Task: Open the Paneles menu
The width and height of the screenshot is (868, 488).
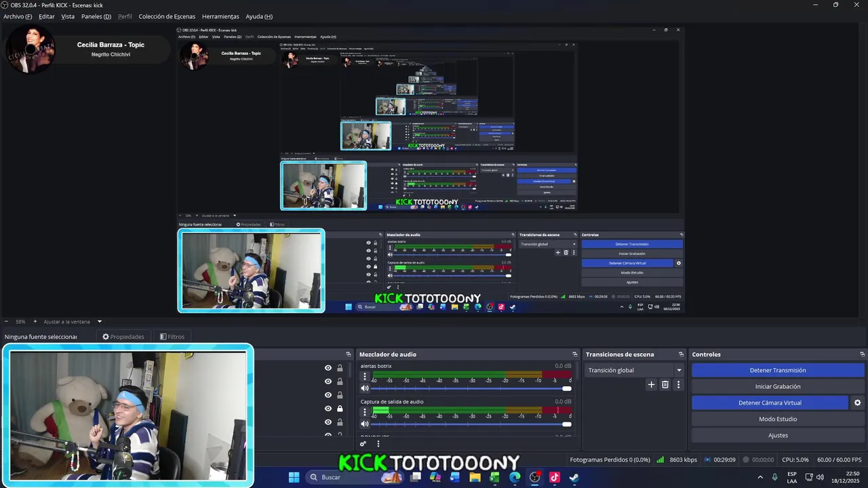Action: [x=96, y=16]
